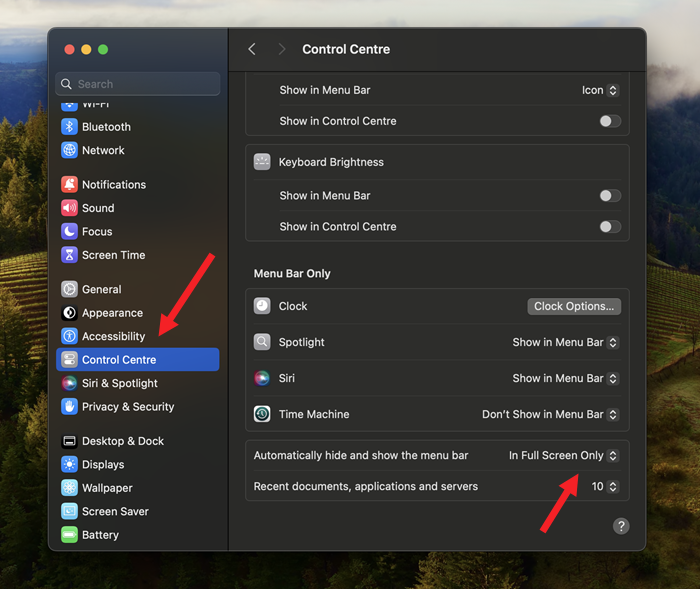Click the Privacy & Security hand icon
The height and width of the screenshot is (589, 700).
pyautogui.click(x=69, y=406)
